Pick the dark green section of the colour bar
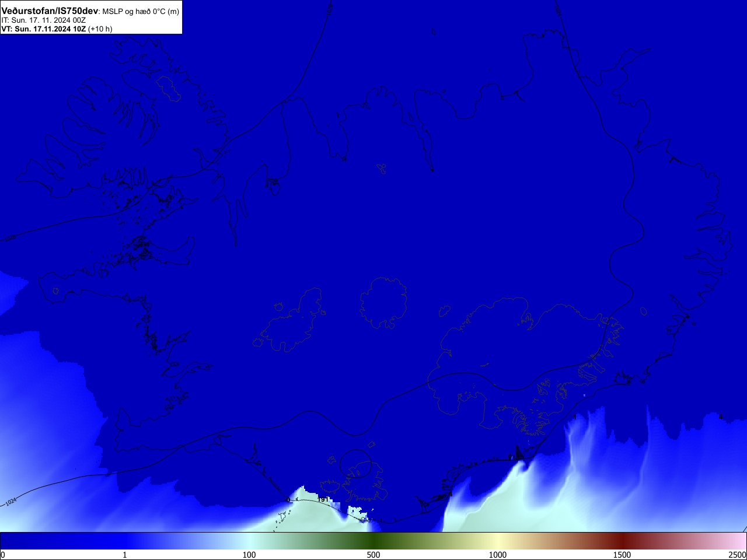This screenshot has width=747, height=560. (373, 541)
